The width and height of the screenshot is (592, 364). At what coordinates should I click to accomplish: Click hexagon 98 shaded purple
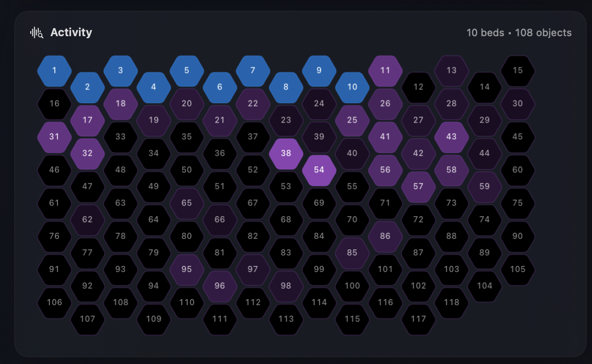(x=286, y=286)
